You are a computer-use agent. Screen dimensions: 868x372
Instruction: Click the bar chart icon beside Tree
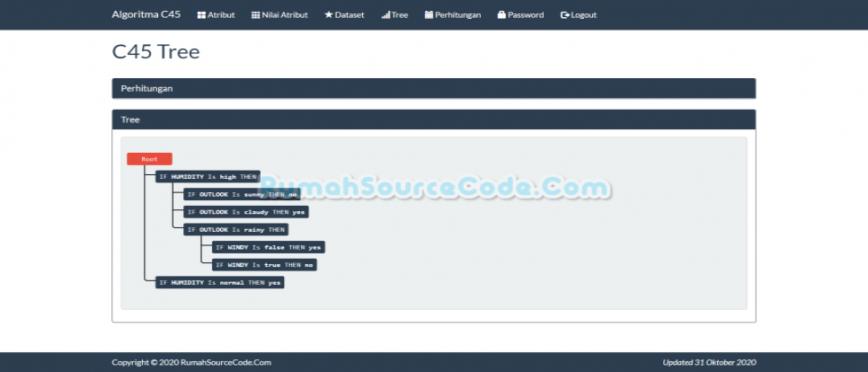385,15
